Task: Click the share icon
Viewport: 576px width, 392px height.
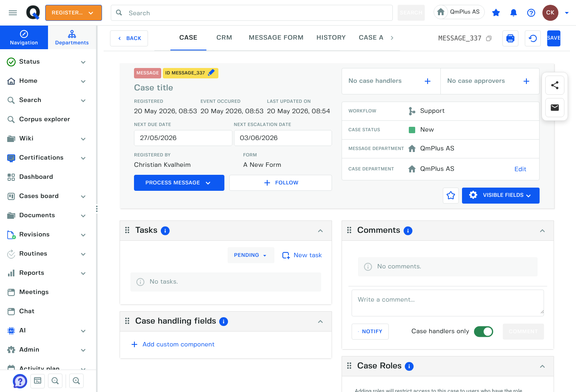Action: click(x=555, y=85)
